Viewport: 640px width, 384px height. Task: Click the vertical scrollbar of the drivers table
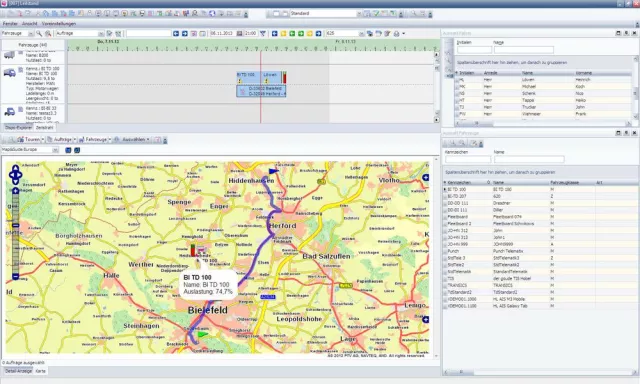tap(635, 88)
